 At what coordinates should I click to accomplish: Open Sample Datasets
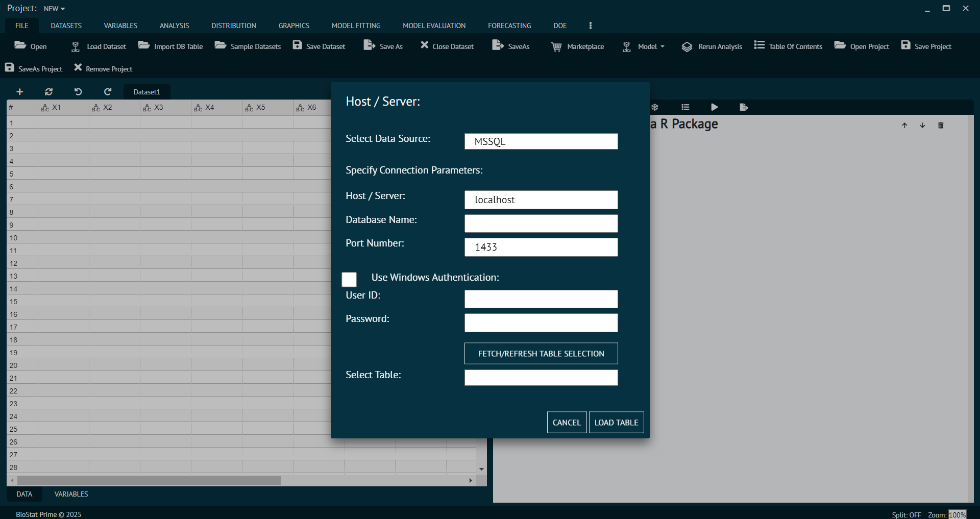point(247,46)
